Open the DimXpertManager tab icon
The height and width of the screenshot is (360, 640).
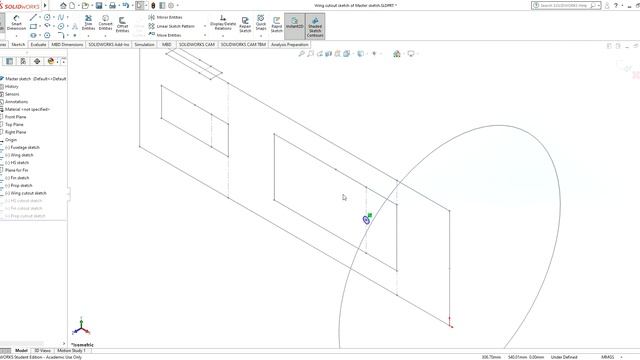point(37,61)
